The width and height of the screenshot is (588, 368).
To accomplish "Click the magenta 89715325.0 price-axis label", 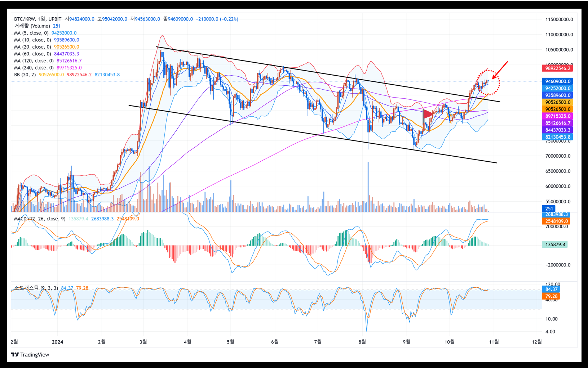I will click(558, 116).
